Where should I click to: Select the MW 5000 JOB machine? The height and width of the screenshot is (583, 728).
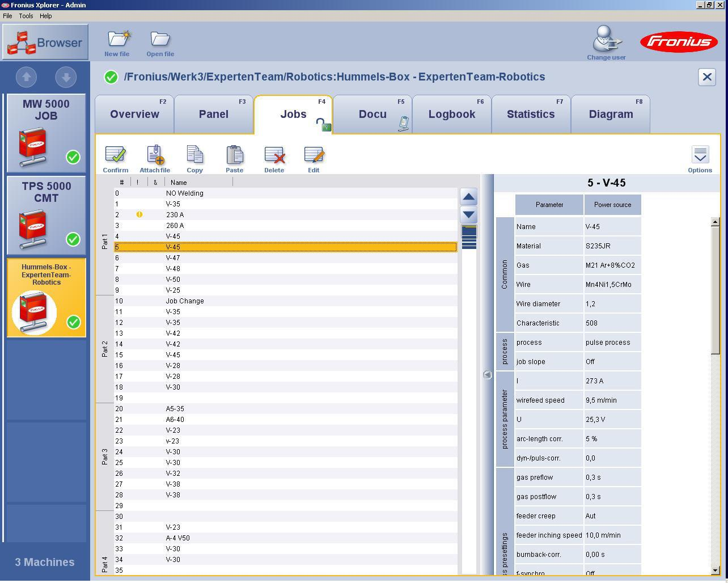46,133
